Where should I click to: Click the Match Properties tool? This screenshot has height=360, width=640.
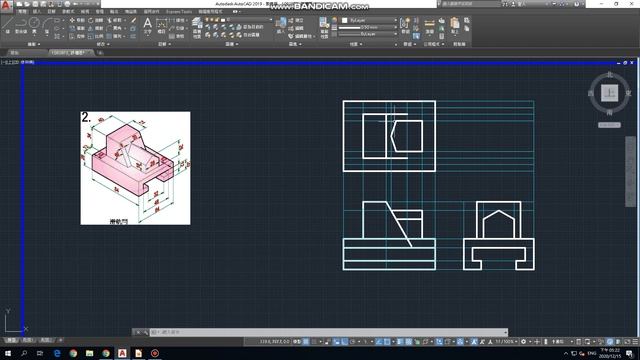click(324, 28)
